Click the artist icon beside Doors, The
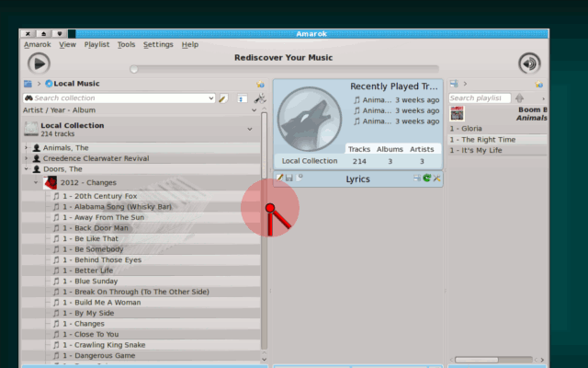Screen dimensions: 588x368 pyautogui.click(x=37, y=169)
